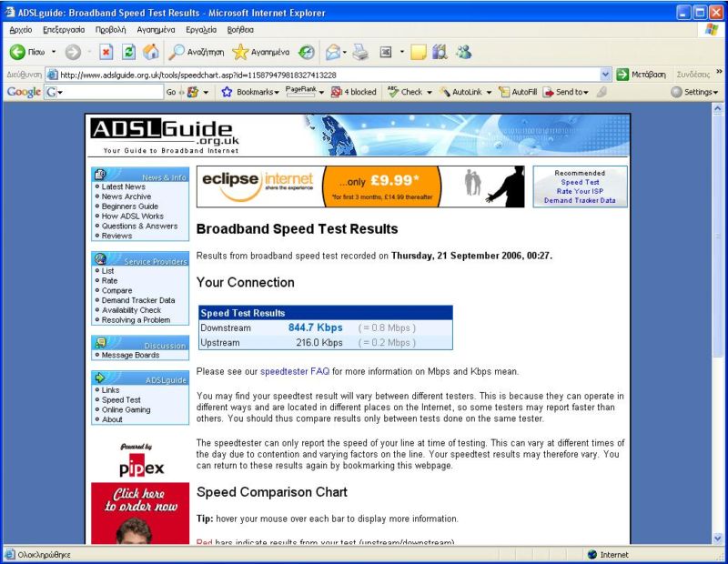Click the Συνδέσεις links toolbar label
This screenshot has height=564, width=728.
pyautogui.click(x=693, y=75)
